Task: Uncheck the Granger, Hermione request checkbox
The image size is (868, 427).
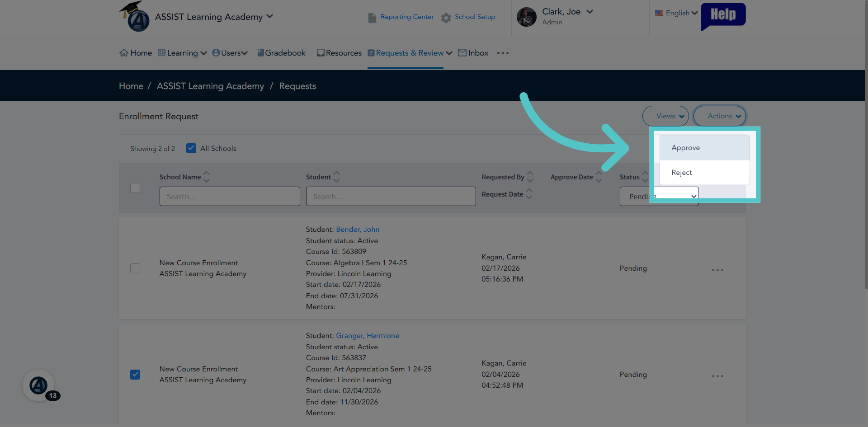Action: click(135, 375)
